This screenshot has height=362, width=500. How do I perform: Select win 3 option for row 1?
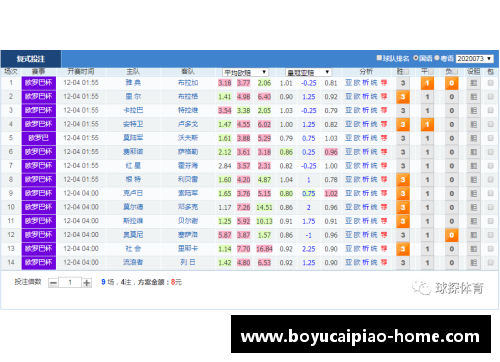coord(403,83)
